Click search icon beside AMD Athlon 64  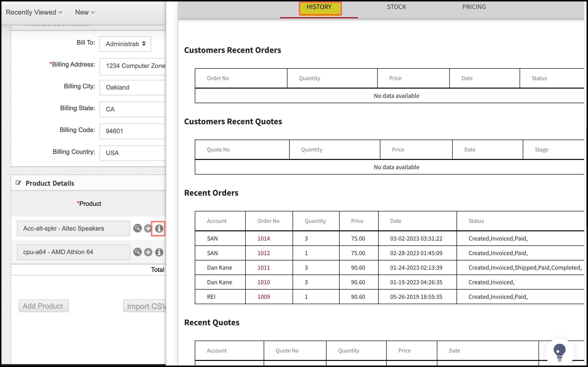(137, 252)
